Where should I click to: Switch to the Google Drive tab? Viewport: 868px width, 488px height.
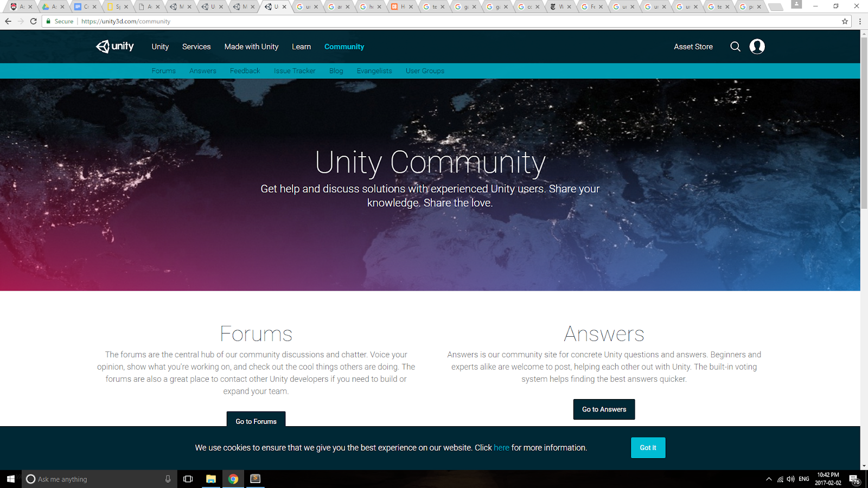53,7
